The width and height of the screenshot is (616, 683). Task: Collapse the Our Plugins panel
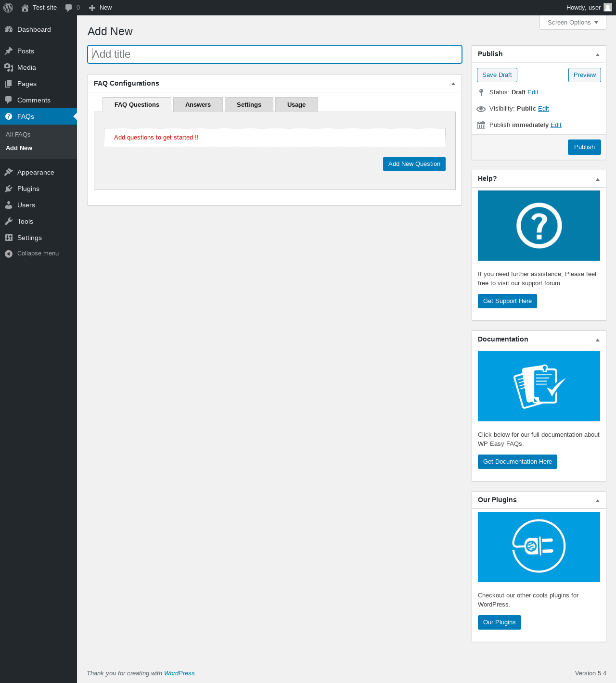598,501
